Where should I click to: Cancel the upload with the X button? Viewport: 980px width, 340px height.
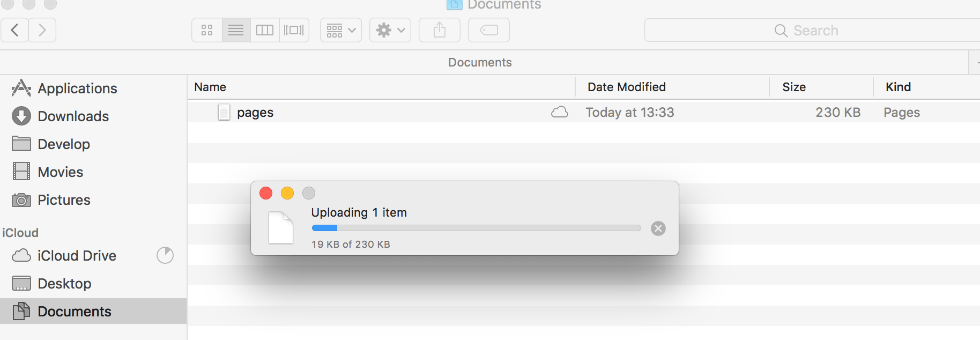[x=658, y=228]
